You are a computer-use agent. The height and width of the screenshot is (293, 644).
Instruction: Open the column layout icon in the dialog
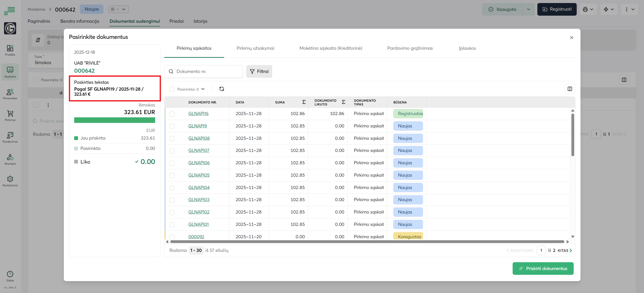tap(570, 89)
